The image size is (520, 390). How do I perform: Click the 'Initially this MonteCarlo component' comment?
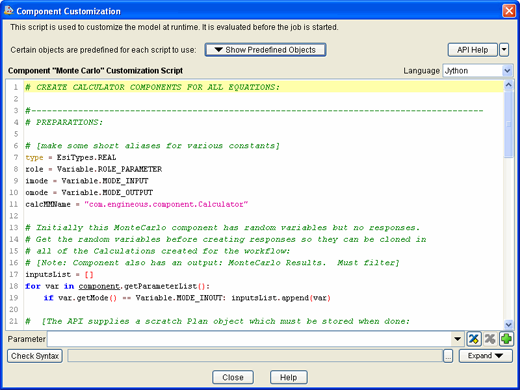pyautogui.click(x=222, y=227)
